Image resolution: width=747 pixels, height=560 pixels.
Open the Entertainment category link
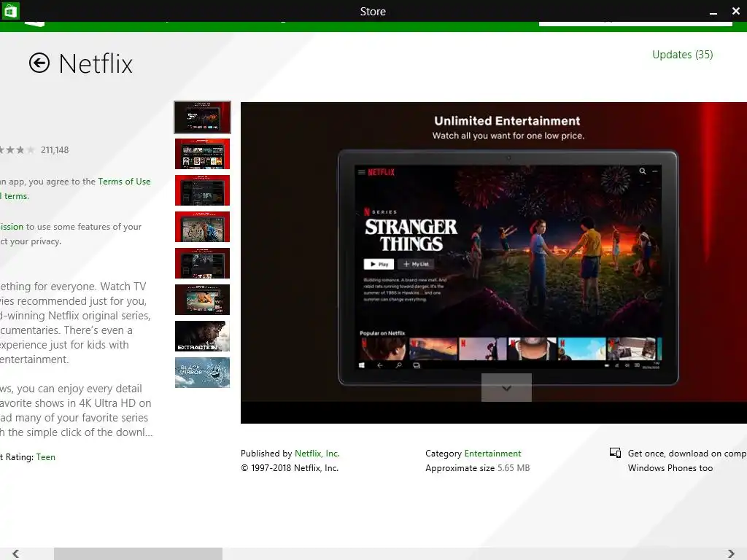click(x=492, y=454)
